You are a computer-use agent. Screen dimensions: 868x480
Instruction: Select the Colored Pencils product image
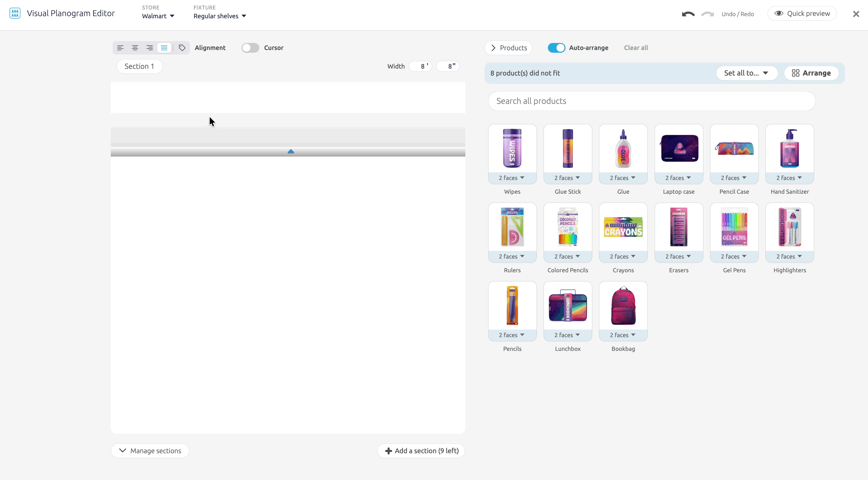click(x=568, y=227)
